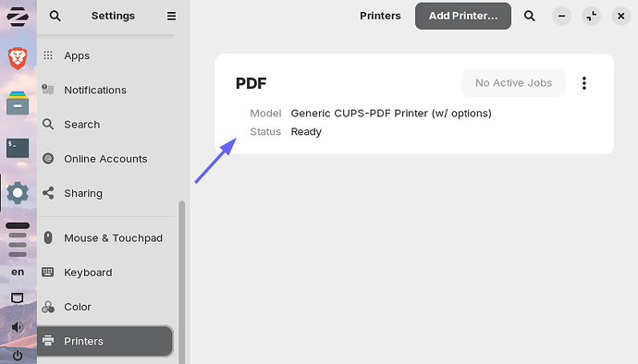Open Color settings panel
638x364 pixels.
point(105,307)
